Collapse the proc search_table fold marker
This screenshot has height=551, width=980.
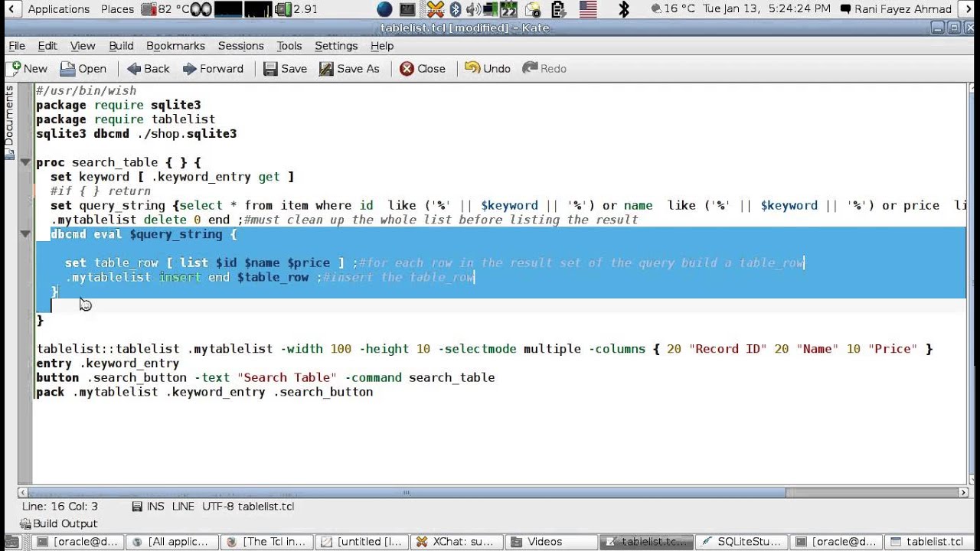(25, 162)
